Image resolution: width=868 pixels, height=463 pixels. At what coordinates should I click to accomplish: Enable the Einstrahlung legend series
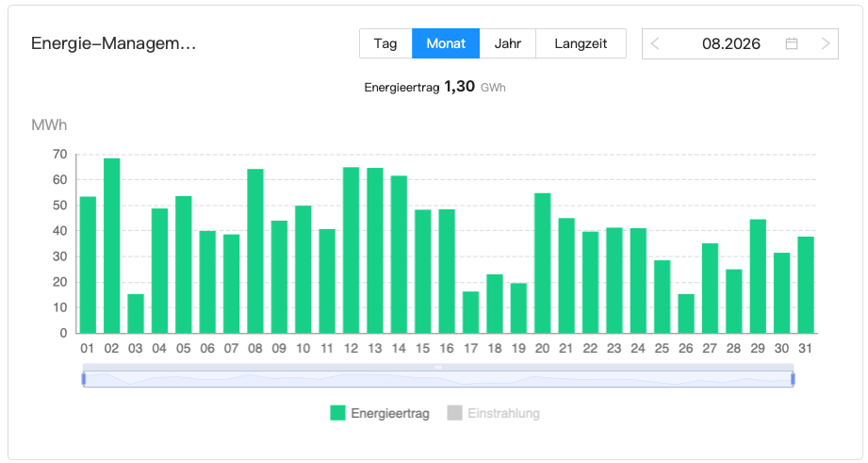494,413
